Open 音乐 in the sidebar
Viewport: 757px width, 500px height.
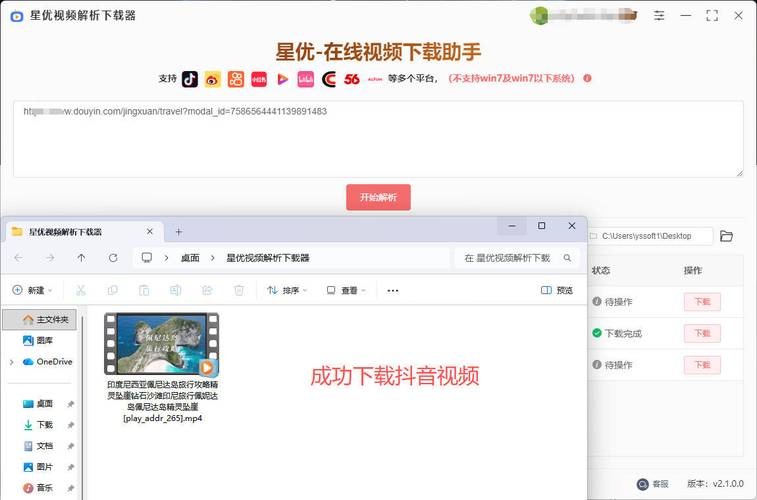[x=39, y=488]
